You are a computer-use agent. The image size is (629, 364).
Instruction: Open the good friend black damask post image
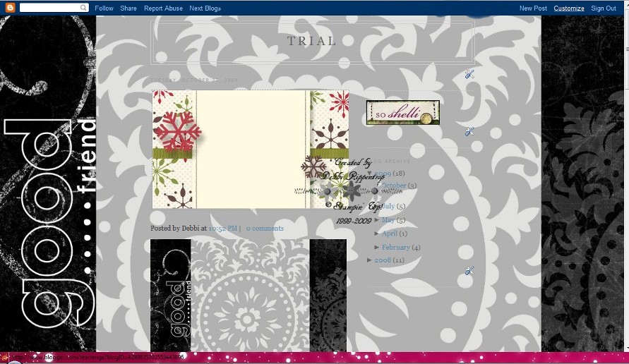(248, 296)
